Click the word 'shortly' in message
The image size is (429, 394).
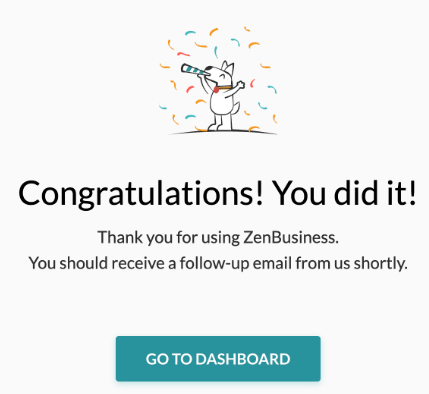coord(380,263)
